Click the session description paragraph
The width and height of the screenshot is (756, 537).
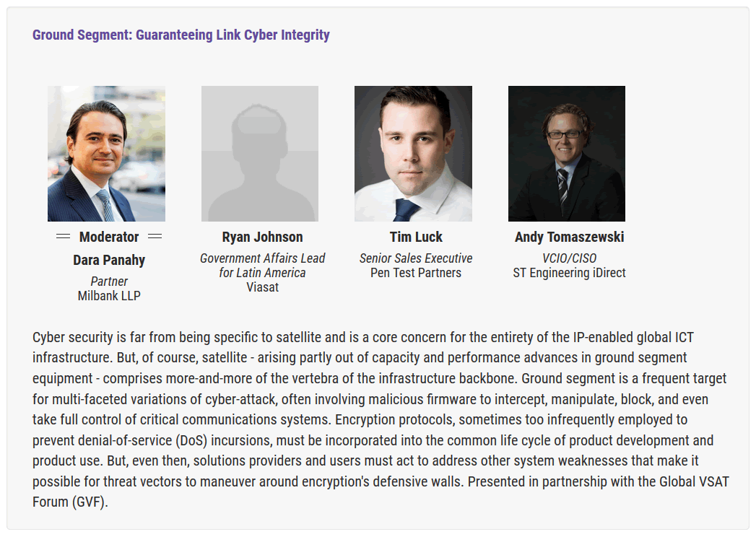pyautogui.click(x=381, y=419)
